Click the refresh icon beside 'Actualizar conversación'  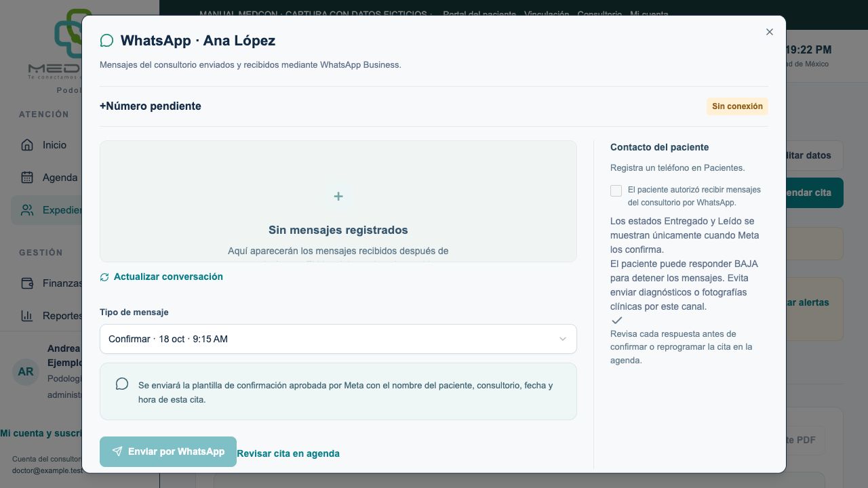point(104,277)
